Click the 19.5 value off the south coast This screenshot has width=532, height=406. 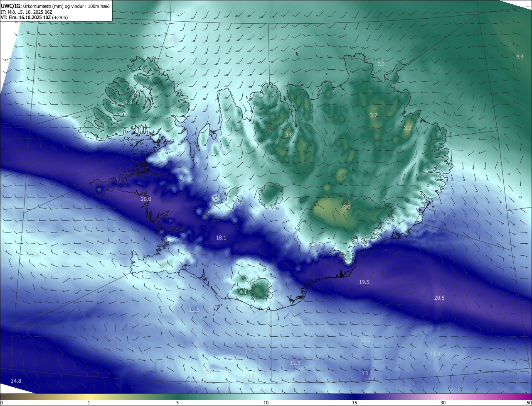pyautogui.click(x=364, y=282)
